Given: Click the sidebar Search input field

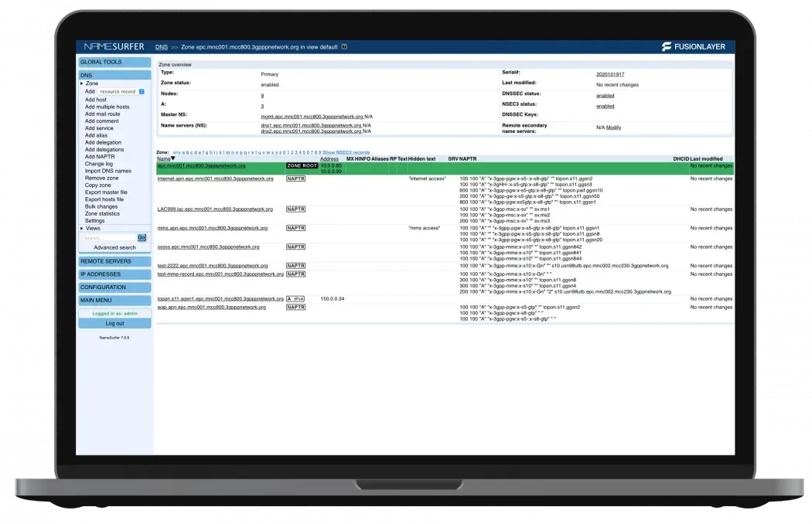Looking at the screenshot, I should tap(108, 238).
